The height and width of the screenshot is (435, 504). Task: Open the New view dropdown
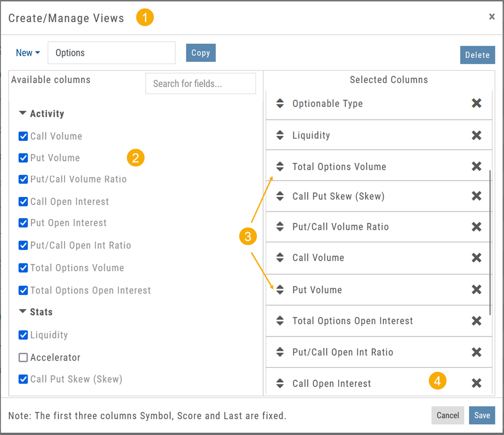(28, 53)
